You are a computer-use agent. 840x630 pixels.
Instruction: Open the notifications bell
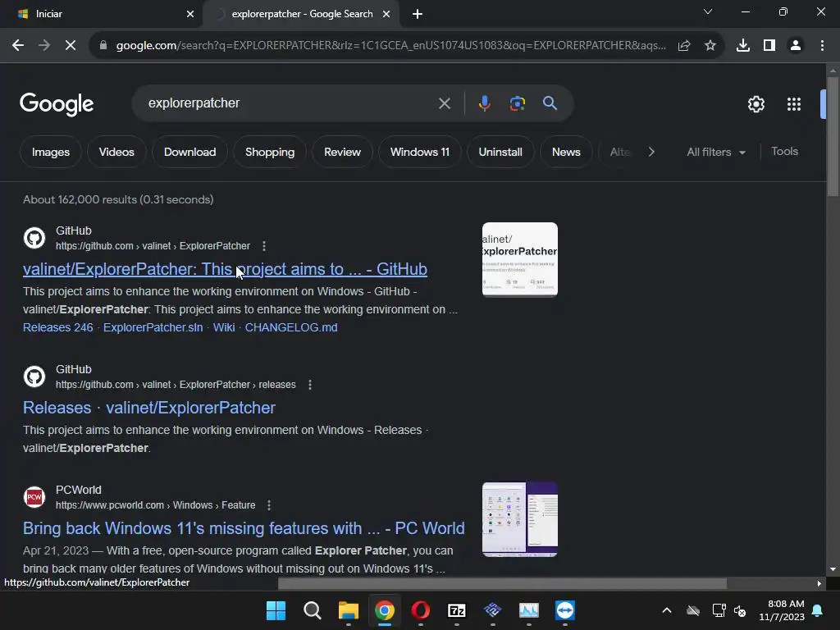tap(818, 610)
